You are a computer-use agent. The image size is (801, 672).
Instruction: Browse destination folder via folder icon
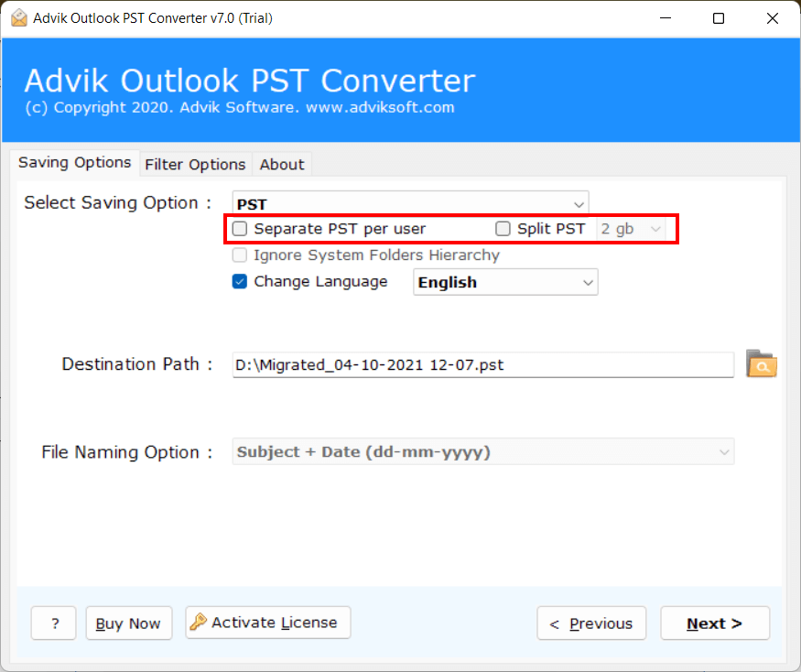point(761,363)
